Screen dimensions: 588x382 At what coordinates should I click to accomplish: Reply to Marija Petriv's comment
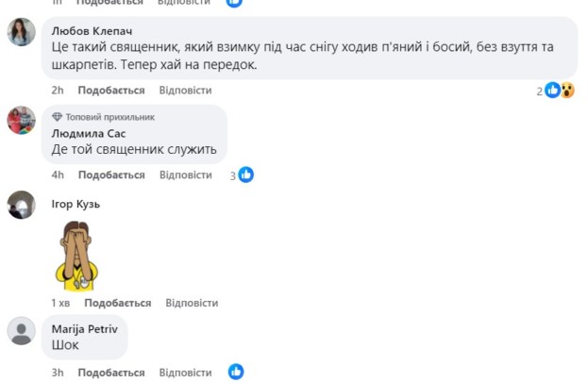186,373
